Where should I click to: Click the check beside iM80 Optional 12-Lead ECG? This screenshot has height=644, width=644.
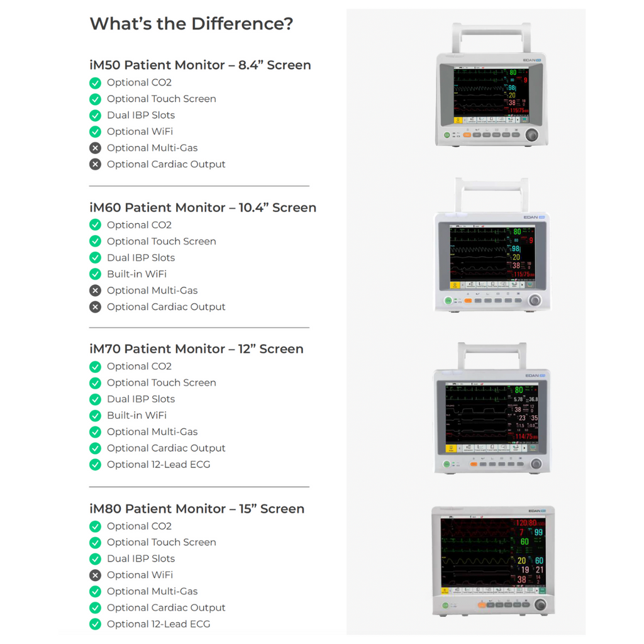coord(96,624)
